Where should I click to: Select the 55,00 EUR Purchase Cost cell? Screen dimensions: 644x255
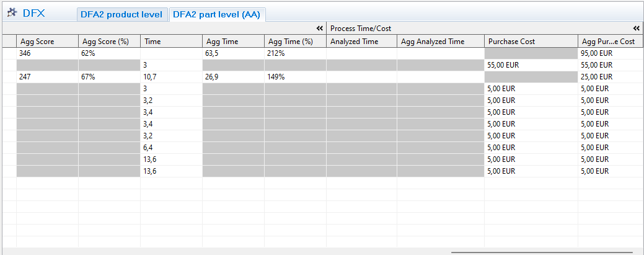pos(531,65)
